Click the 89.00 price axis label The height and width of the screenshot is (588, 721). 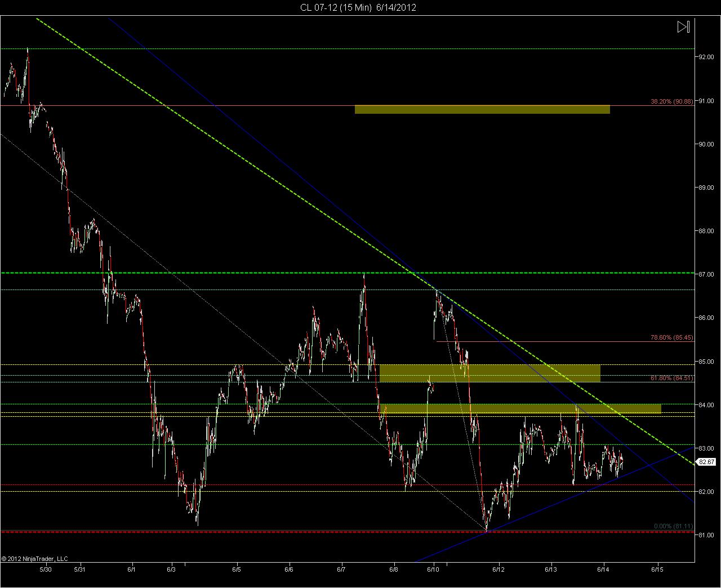coord(706,188)
